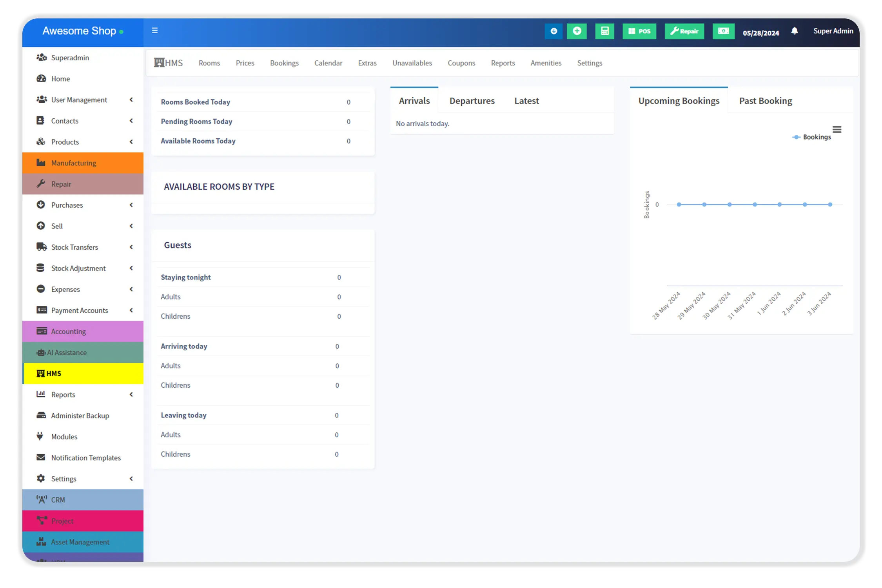Open Accounting module
This screenshot has height=588, width=882.
pos(83,331)
